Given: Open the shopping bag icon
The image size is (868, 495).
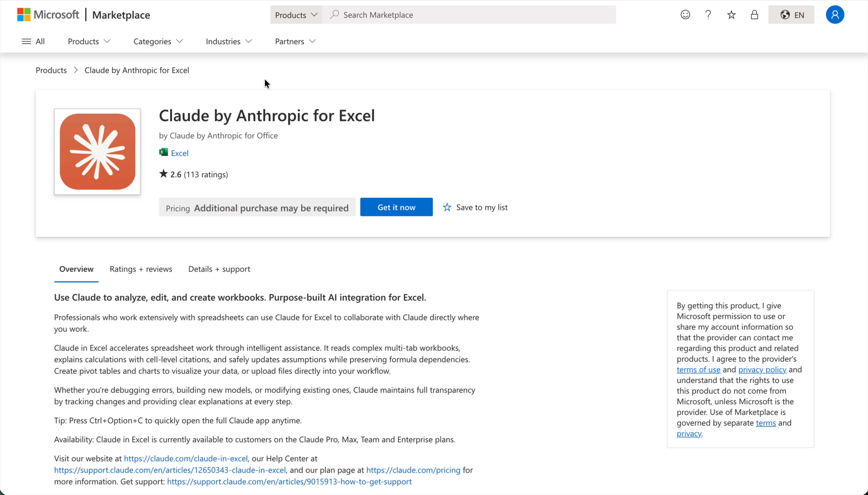Looking at the screenshot, I should pos(754,15).
